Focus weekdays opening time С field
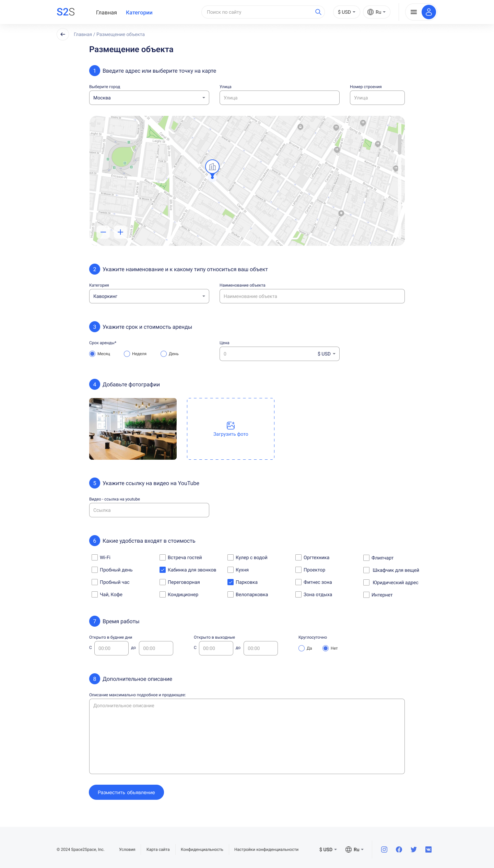Screen dimensions: 494x868 [x=111, y=648]
